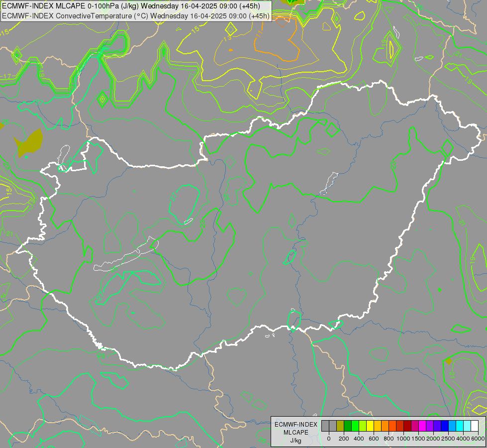The width and height of the screenshot is (487, 448).
Task: Click the legend value 2000
Action: (433, 439)
